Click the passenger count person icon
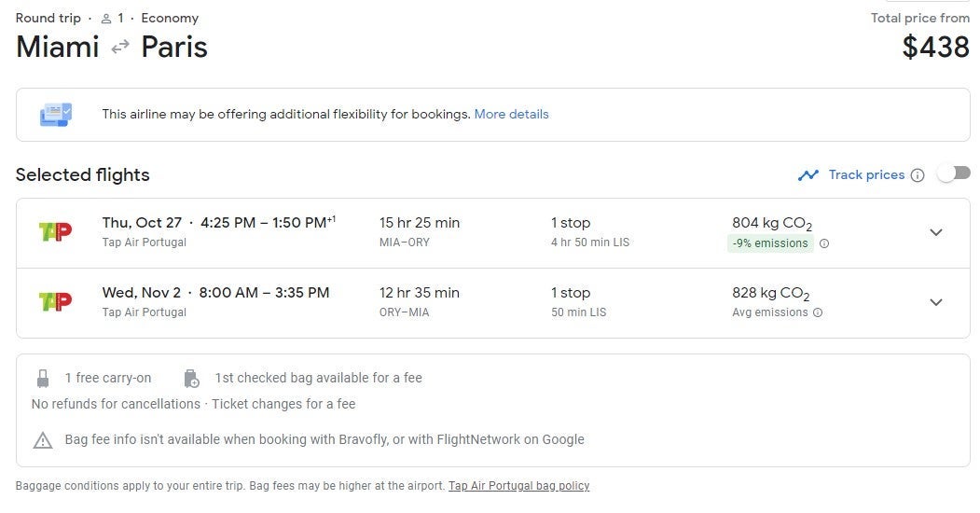Image resolution: width=980 pixels, height=513 pixels. tap(106, 19)
